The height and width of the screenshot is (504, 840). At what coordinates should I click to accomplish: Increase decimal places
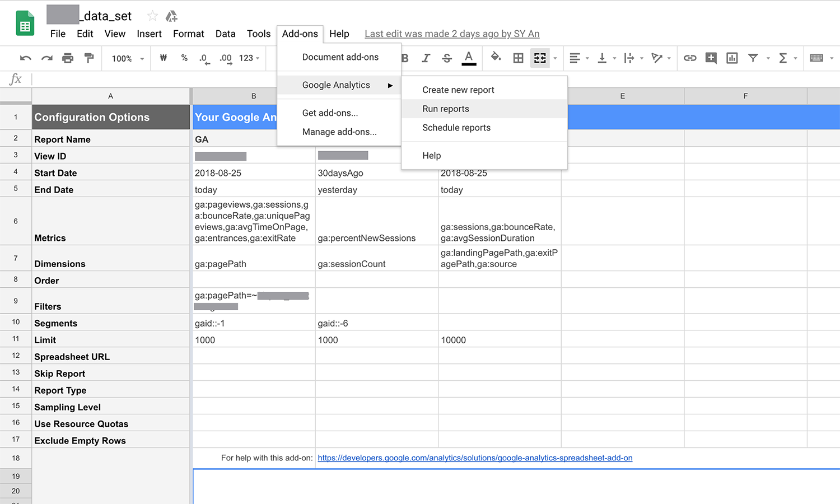226,58
